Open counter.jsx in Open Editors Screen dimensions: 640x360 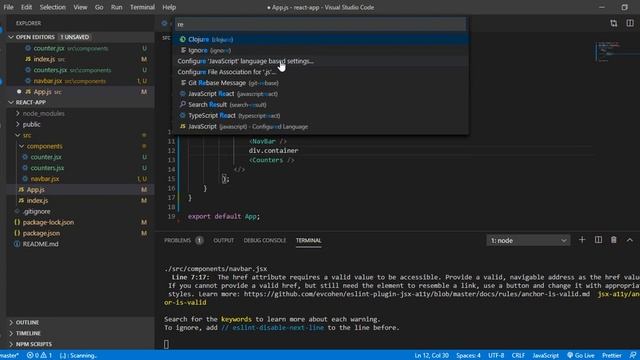tap(80, 48)
